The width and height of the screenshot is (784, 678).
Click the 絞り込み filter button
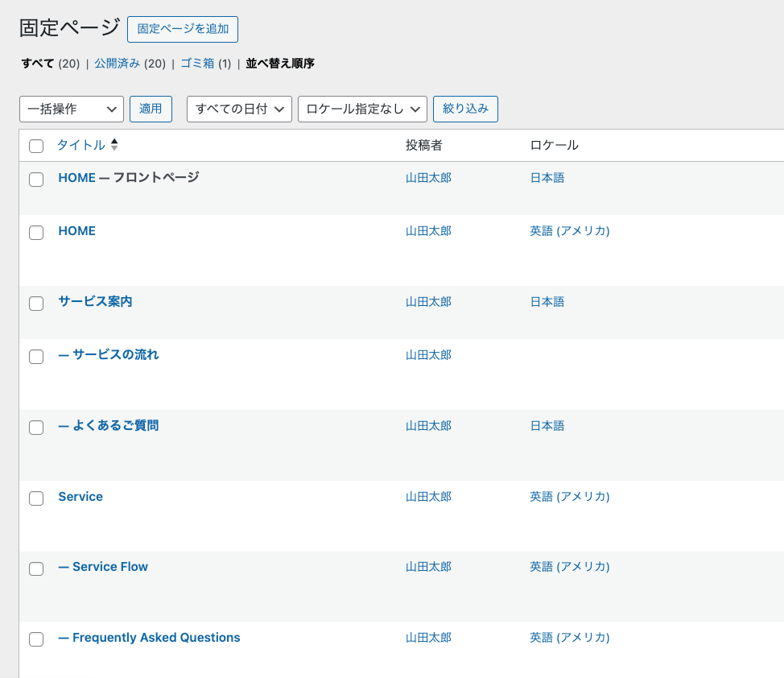465,109
